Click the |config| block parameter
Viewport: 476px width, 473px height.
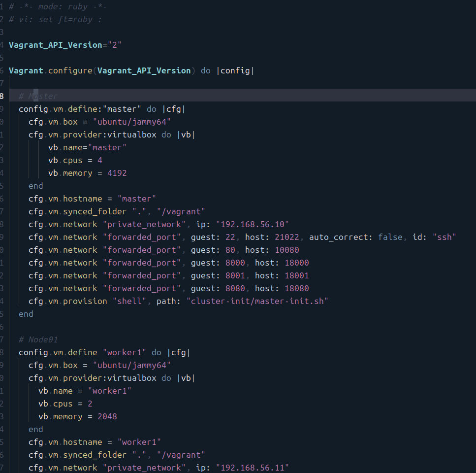tap(235, 70)
